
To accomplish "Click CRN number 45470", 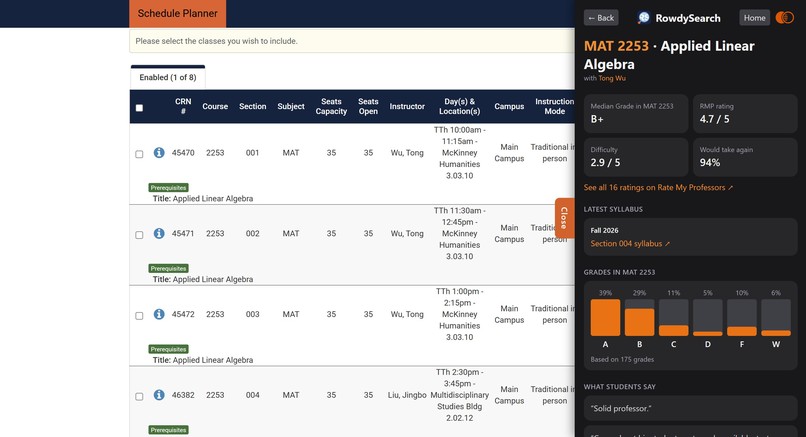I will pyautogui.click(x=183, y=153).
